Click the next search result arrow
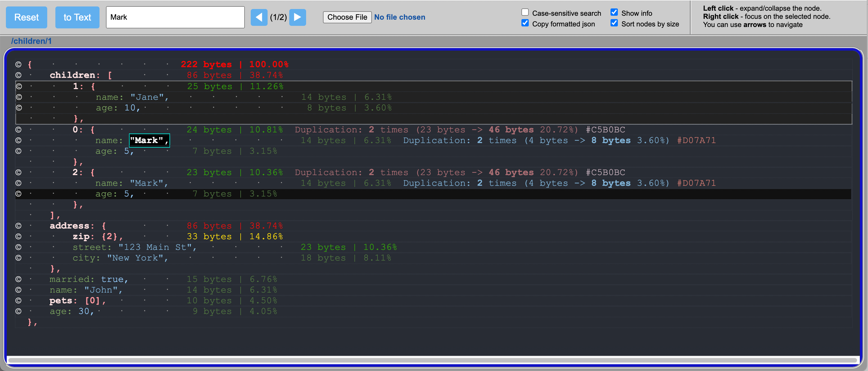This screenshot has width=868, height=371. tap(297, 17)
